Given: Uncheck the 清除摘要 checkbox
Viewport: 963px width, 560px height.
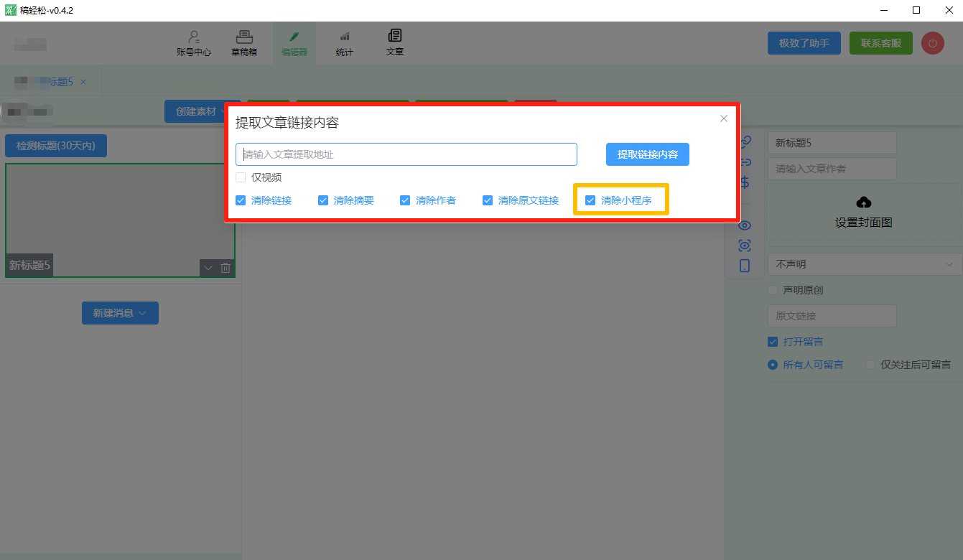Looking at the screenshot, I should 323,200.
